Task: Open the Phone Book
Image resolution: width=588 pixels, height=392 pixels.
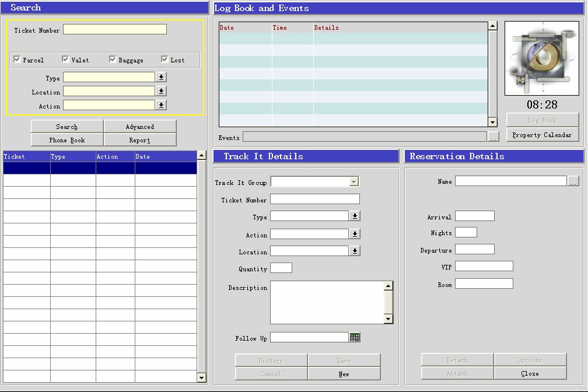Action: tap(67, 140)
